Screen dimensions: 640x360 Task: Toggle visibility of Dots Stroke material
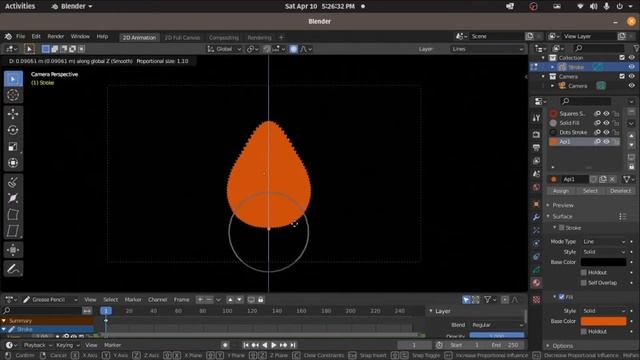[x=607, y=132]
